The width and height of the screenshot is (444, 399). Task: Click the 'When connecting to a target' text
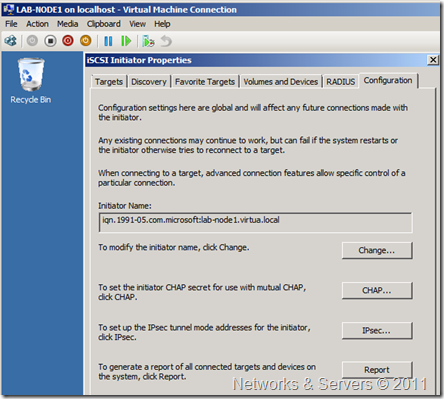pos(252,178)
